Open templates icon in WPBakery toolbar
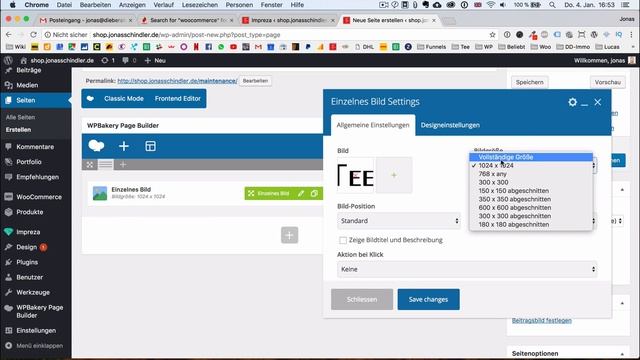The width and height of the screenshot is (640, 360). point(150,146)
